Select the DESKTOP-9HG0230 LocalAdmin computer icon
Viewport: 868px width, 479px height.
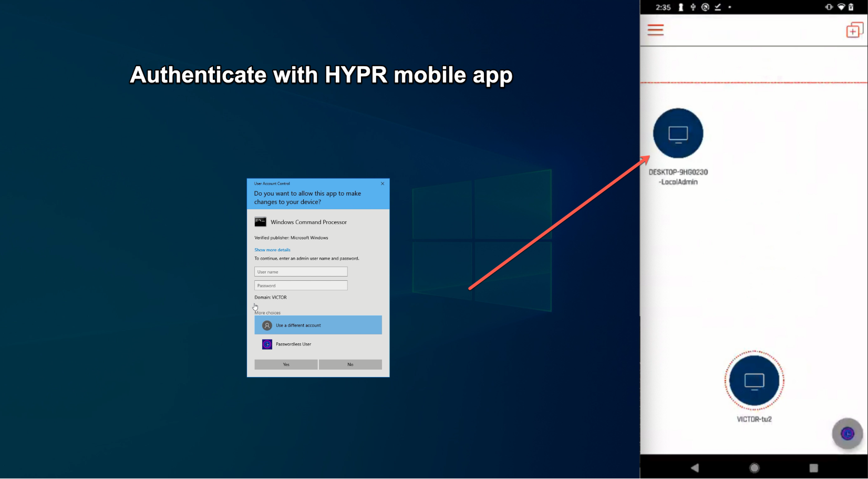tap(678, 133)
